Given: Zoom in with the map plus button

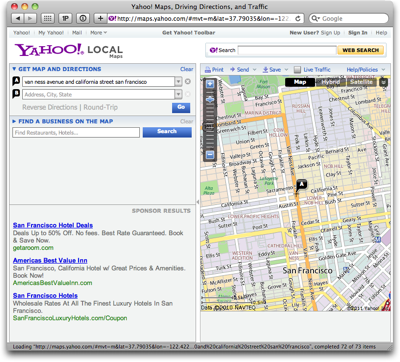Looking at the screenshot, I should click(210, 84).
